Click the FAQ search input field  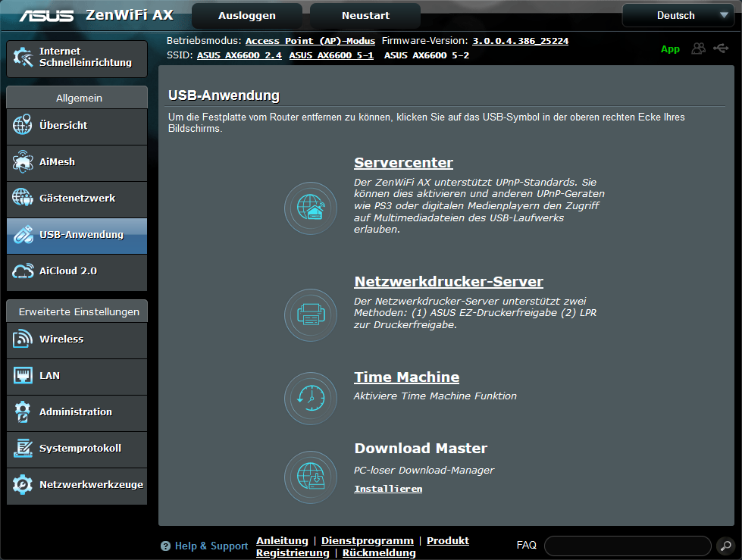click(x=628, y=546)
